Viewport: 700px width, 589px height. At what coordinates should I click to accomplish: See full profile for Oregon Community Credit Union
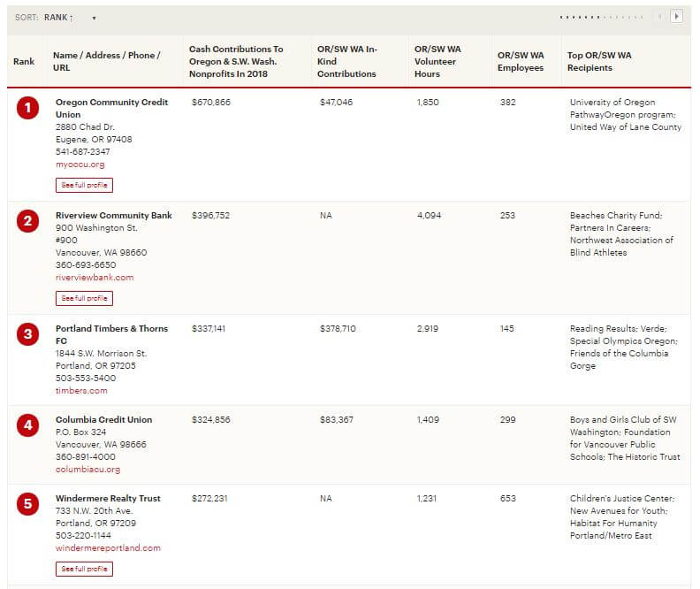point(84,186)
